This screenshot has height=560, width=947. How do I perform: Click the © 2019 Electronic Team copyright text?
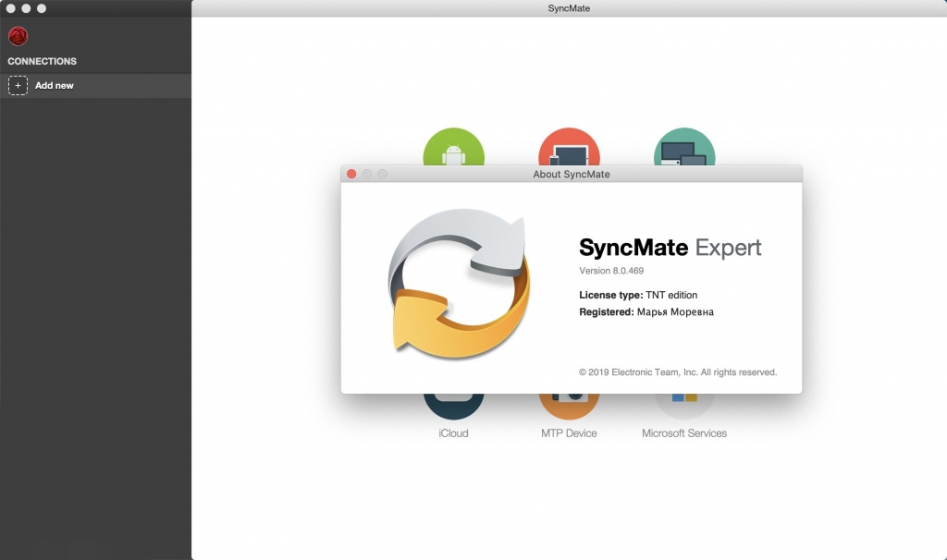[678, 372]
